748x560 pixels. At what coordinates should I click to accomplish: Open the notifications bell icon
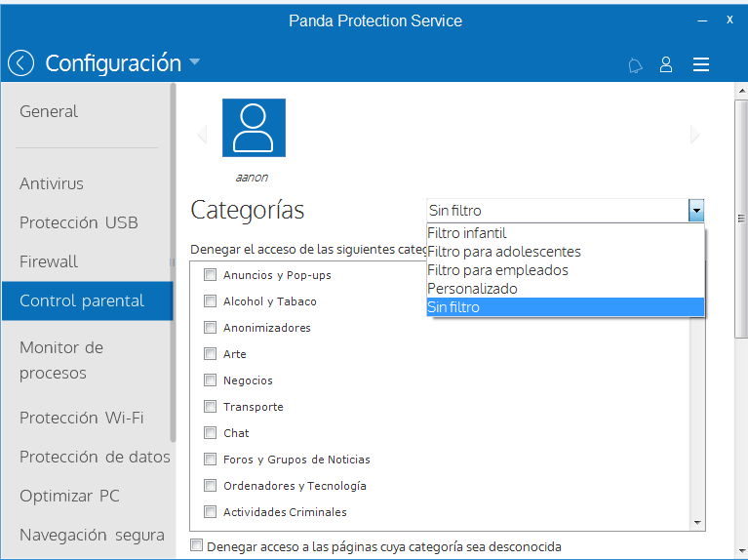click(635, 65)
